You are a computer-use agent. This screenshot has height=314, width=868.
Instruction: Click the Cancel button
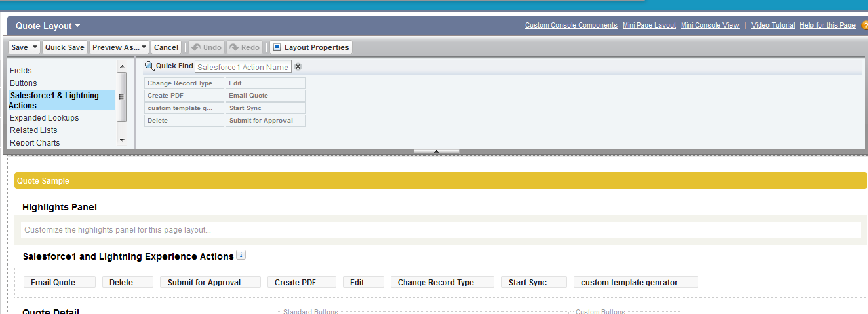167,47
